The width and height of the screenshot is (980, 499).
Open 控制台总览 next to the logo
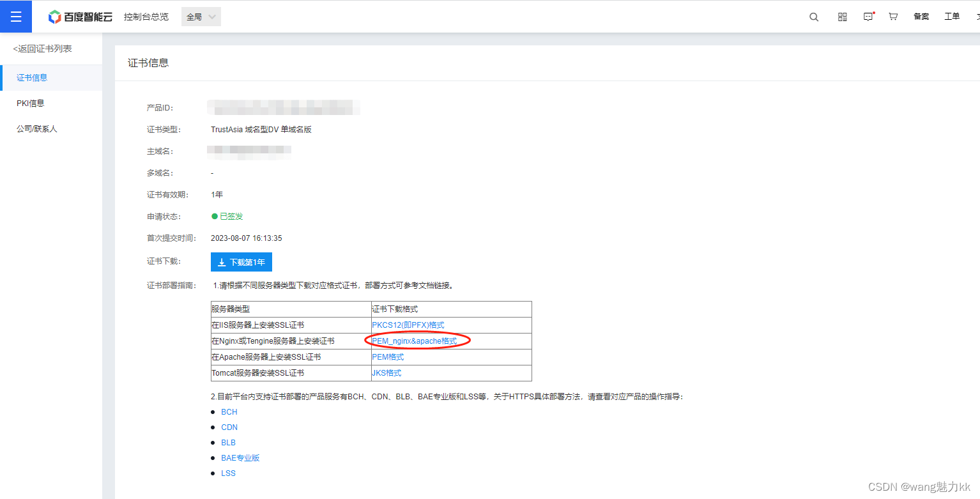(146, 17)
